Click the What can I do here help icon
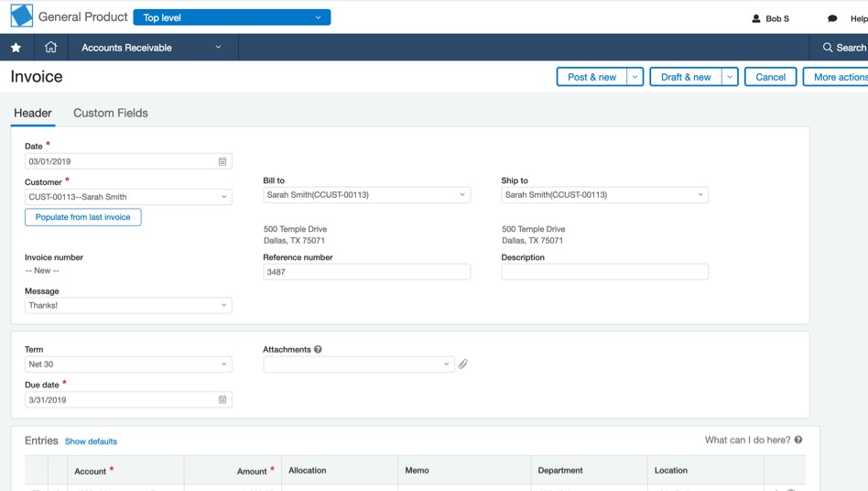 [798, 440]
